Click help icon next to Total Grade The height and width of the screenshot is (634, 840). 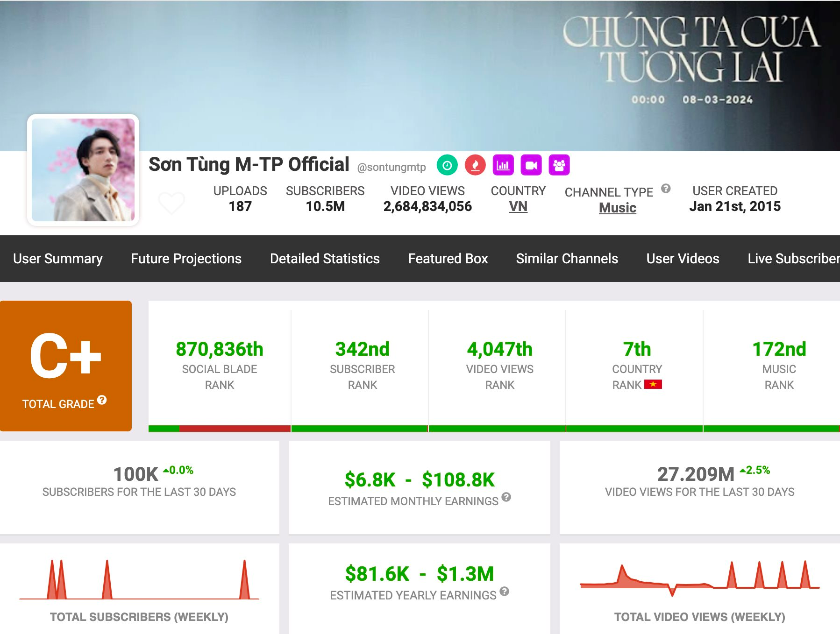(102, 400)
